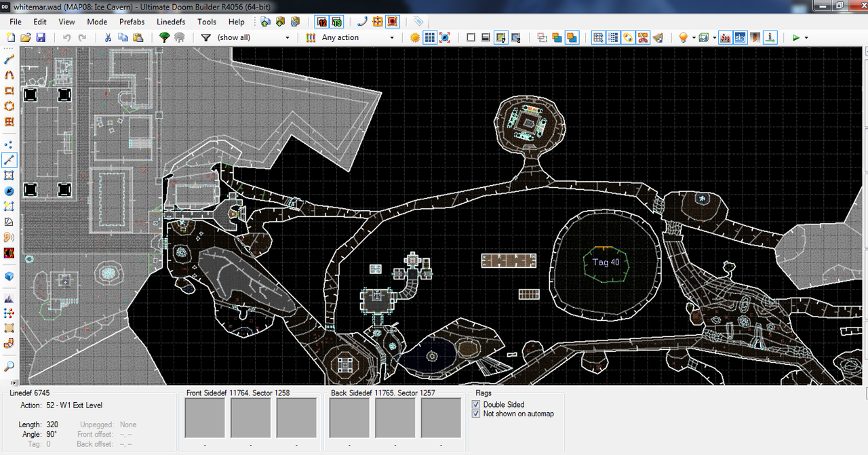868x455 pixels.
Task: Toggle the floor textures view mode
Action: 501,37
